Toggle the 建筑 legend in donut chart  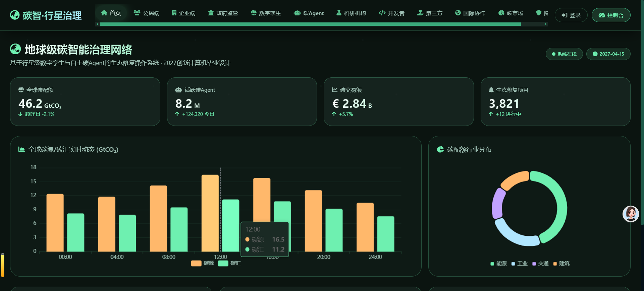click(561, 264)
